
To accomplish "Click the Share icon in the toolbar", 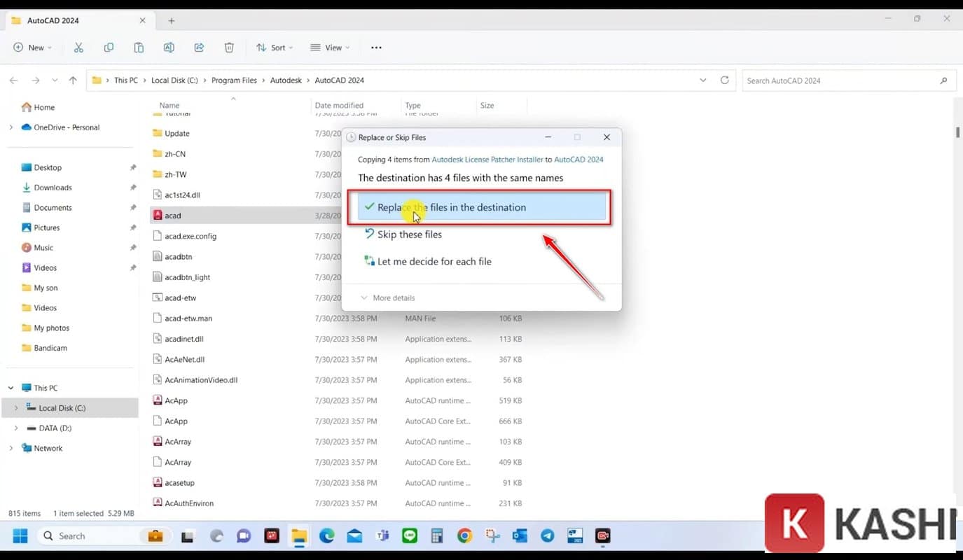I will 199,47.
